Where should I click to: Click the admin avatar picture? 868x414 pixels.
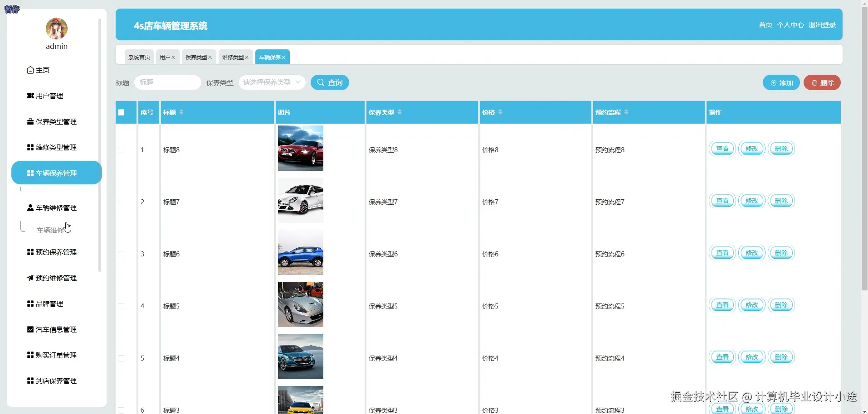57,29
